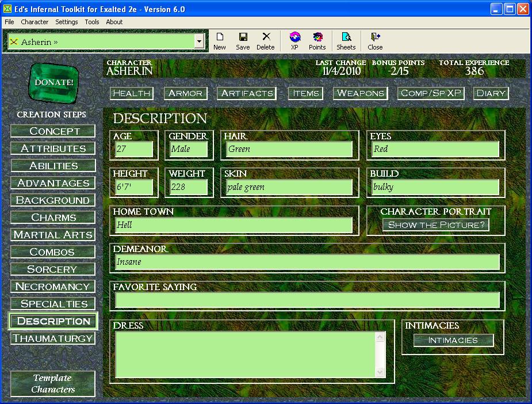Image resolution: width=532 pixels, height=404 pixels.
Task: Click the Dress scrollbar down arrow
Action: (x=380, y=372)
